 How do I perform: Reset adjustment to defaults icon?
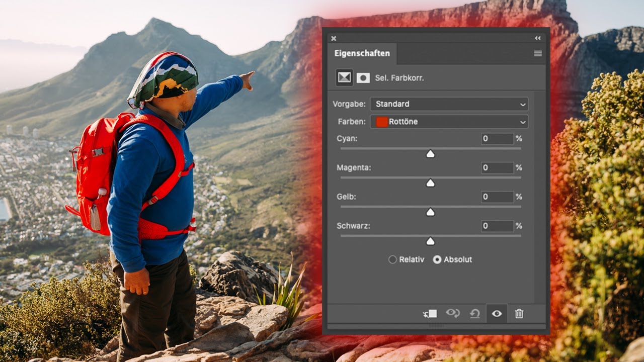tap(475, 314)
